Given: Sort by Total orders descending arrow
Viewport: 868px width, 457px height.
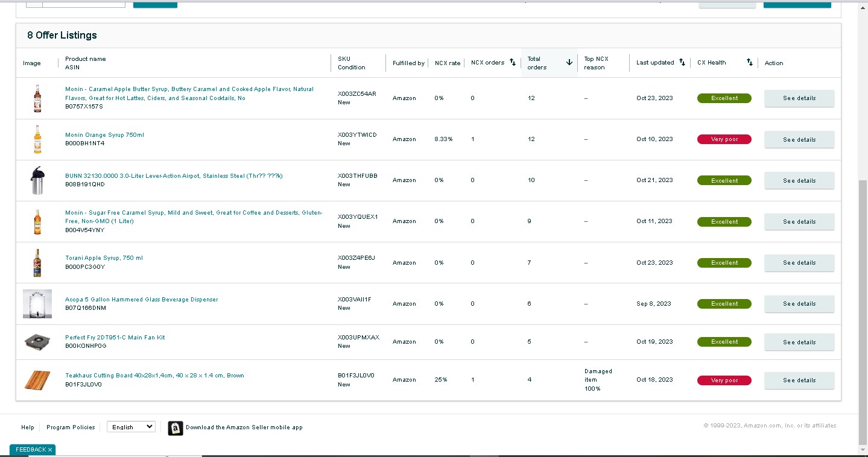Looking at the screenshot, I should pyautogui.click(x=569, y=63).
